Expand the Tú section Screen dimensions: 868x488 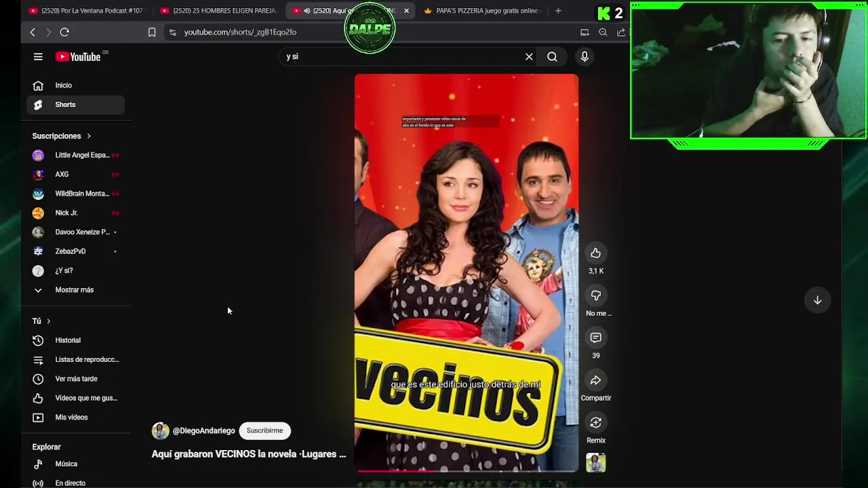[41, 321]
